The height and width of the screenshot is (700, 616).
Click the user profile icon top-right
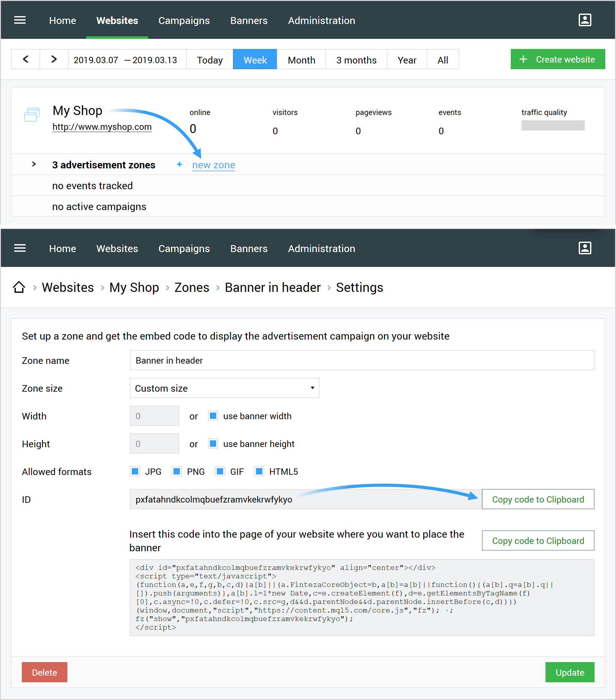pos(584,20)
